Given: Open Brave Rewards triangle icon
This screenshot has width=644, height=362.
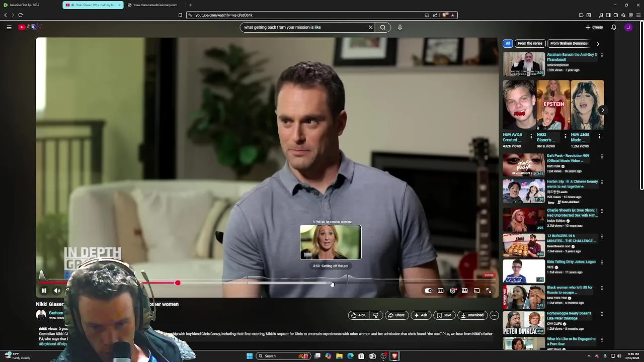Looking at the screenshot, I should tap(453, 15).
